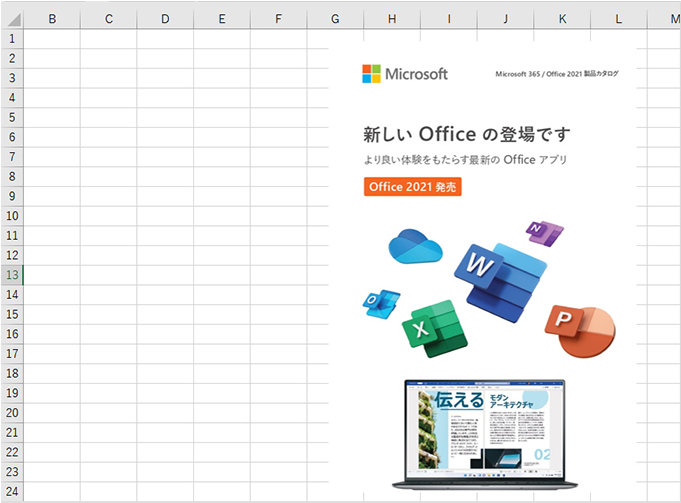Select column K header
Screen dimensions: 681x503
pos(562,19)
